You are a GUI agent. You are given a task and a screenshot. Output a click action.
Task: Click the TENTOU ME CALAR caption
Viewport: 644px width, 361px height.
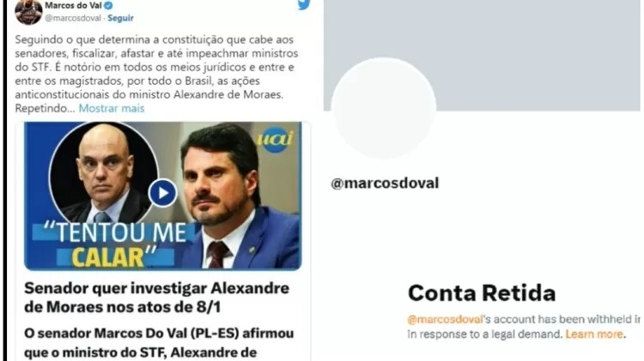tap(115, 245)
